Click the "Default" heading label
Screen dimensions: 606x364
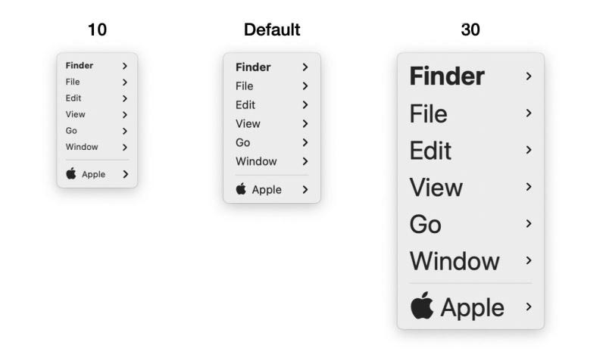(x=272, y=30)
